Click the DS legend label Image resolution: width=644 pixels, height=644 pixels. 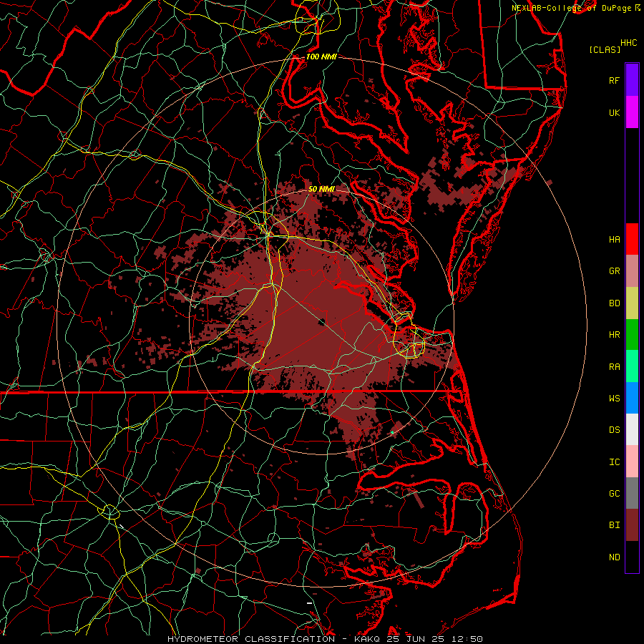coord(614,430)
